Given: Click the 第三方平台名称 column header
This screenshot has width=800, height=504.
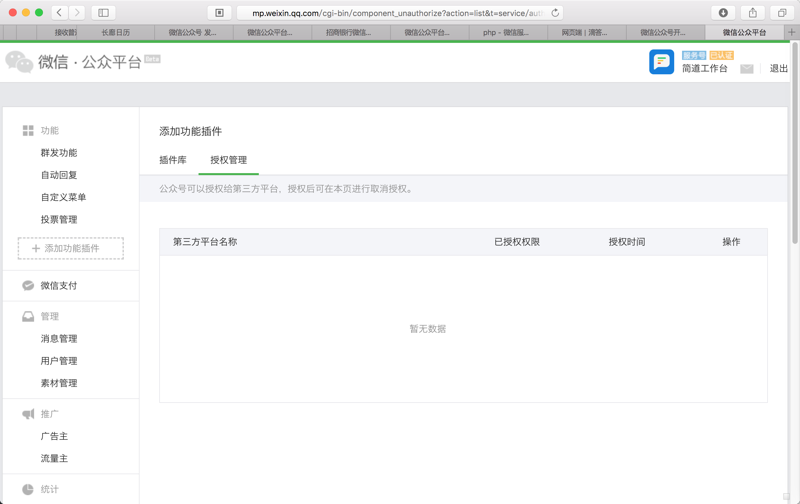Looking at the screenshot, I should pos(205,242).
